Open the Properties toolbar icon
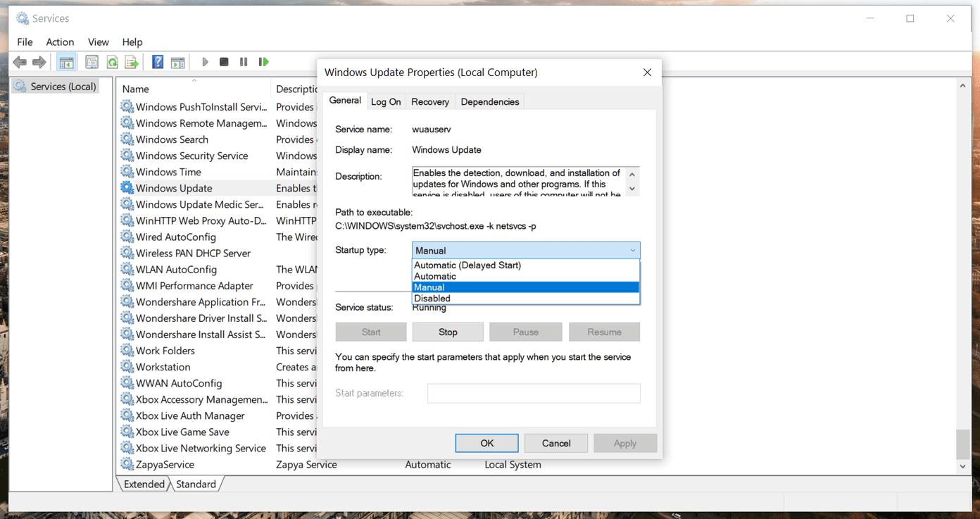The image size is (980, 519). click(x=92, y=62)
